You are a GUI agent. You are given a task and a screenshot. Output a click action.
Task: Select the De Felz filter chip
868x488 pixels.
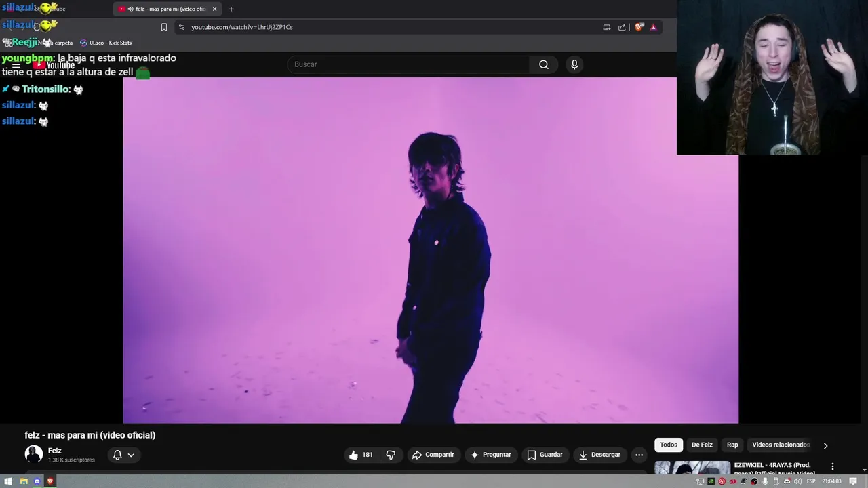[702, 445]
